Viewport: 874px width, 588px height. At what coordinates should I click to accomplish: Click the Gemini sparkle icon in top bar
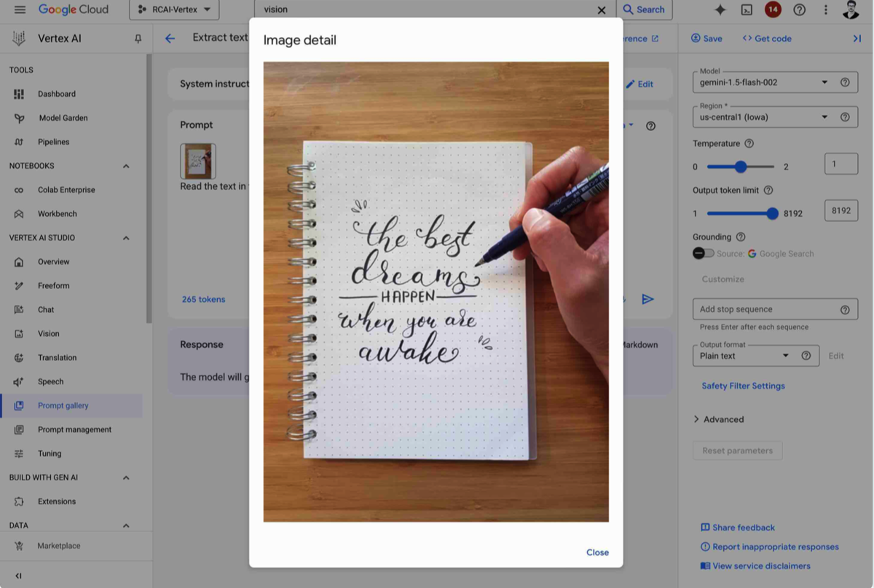tap(720, 9)
